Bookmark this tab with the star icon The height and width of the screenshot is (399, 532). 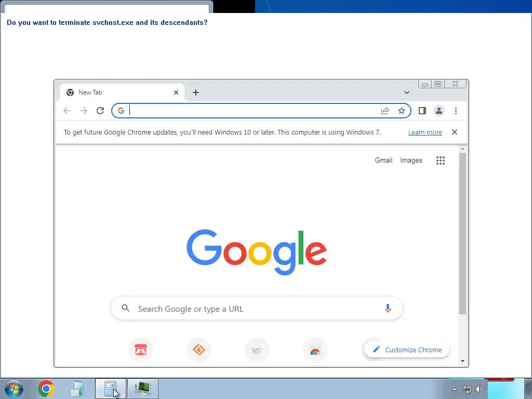(x=402, y=111)
